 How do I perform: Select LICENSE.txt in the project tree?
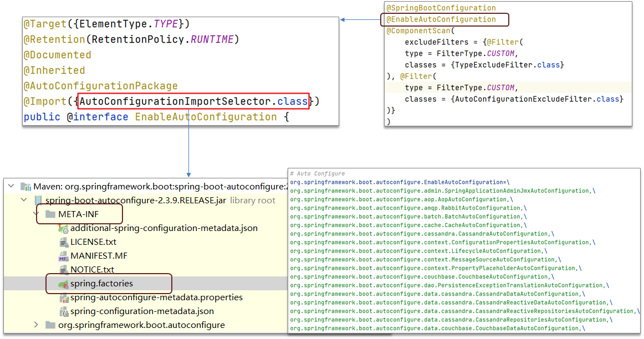point(93,242)
